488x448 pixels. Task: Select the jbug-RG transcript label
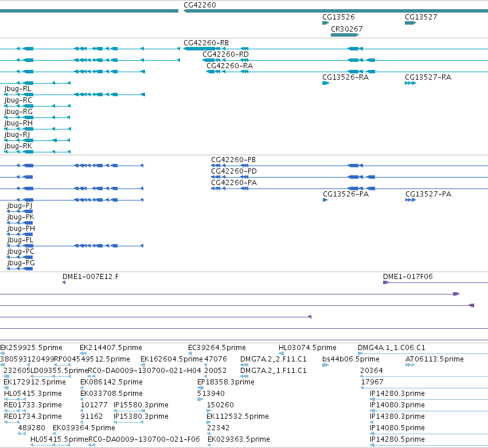click(x=18, y=112)
